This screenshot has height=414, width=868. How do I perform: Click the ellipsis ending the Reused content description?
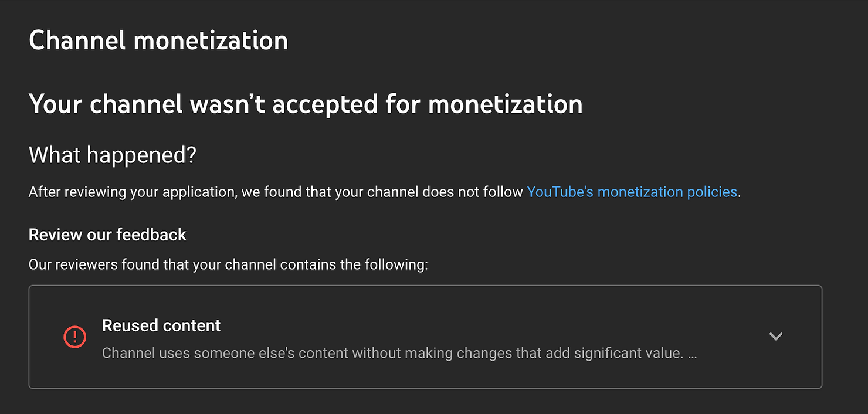point(692,354)
